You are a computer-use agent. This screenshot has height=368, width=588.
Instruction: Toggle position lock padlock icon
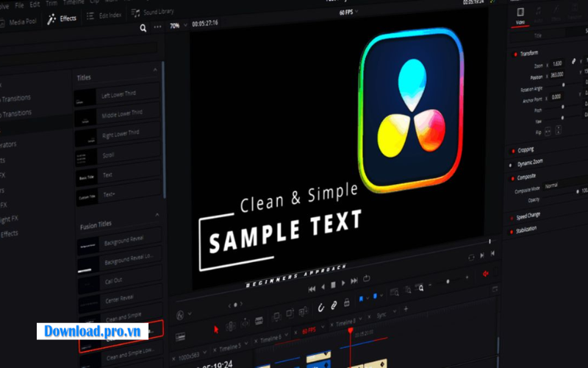tap(347, 302)
